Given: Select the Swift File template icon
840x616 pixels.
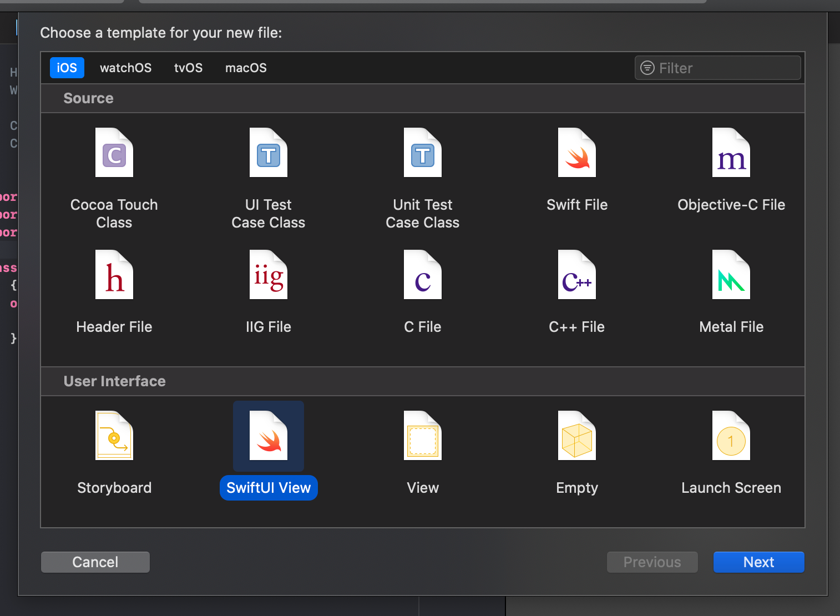Looking at the screenshot, I should pyautogui.click(x=577, y=153).
